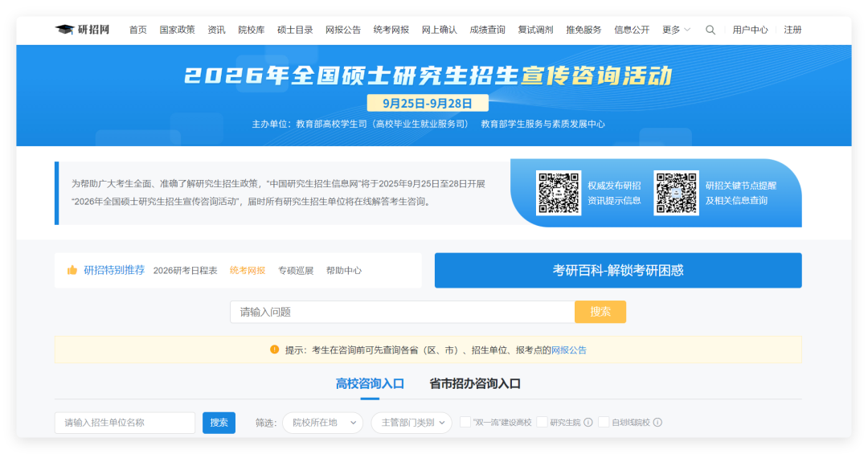The image size is (868, 454).
Task: Click the 9月25日-9月28日 date badge
Action: tap(428, 103)
